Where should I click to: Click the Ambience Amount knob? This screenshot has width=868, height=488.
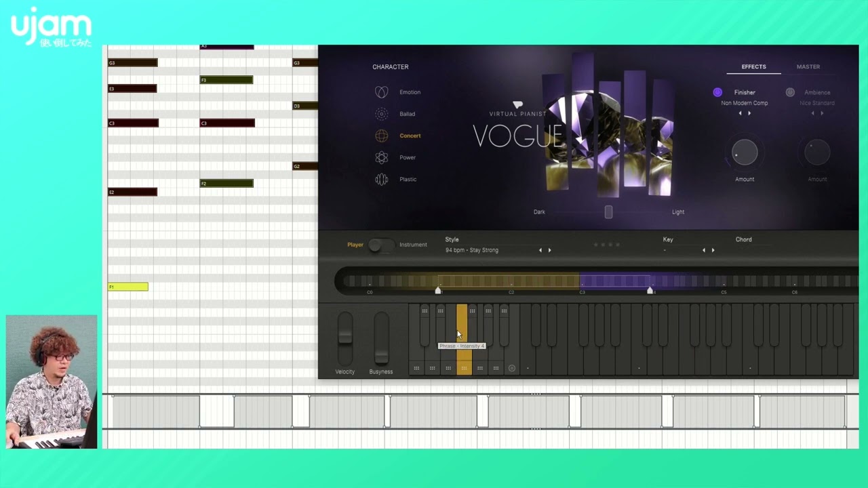[817, 152]
